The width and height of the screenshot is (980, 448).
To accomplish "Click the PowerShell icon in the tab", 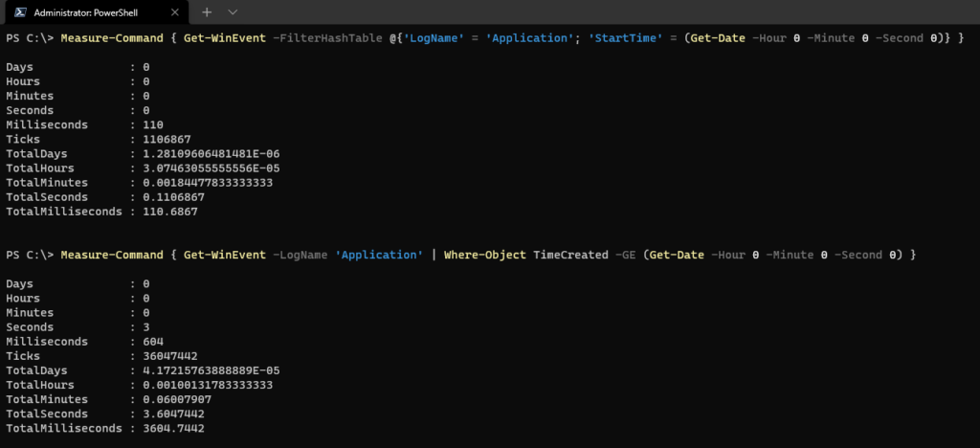I will [18, 12].
